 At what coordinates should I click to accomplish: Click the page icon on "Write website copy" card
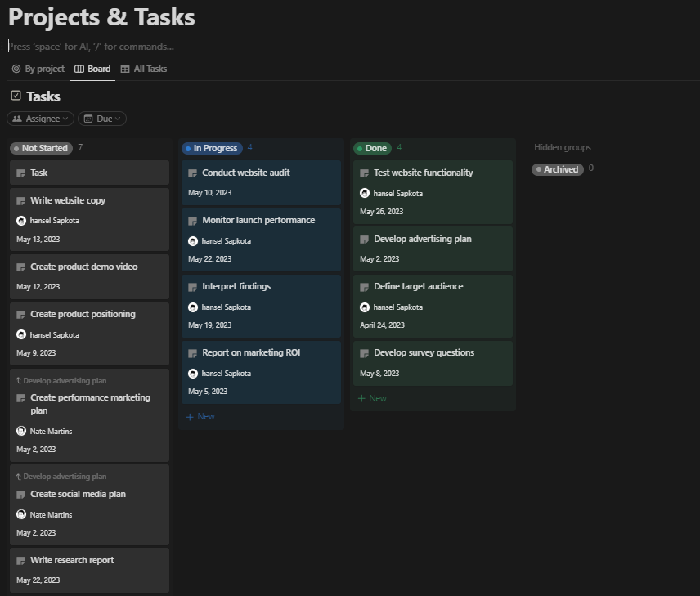click(x=22, y=200)
